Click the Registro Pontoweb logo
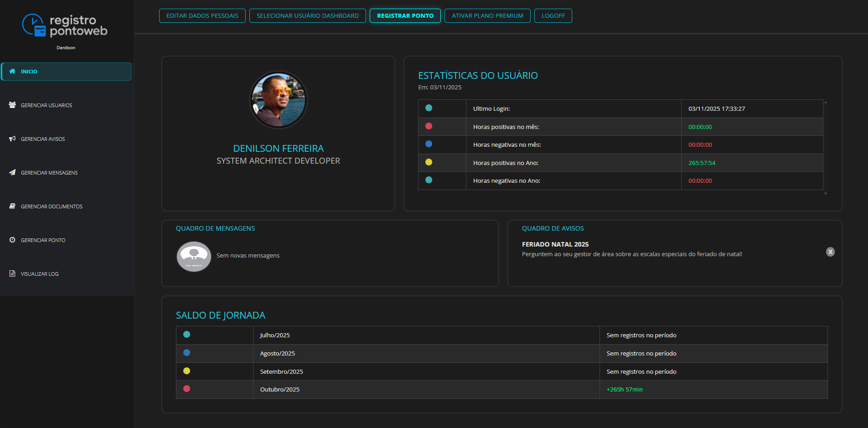The width and height of the screenshot is (868, 428). 65,26
